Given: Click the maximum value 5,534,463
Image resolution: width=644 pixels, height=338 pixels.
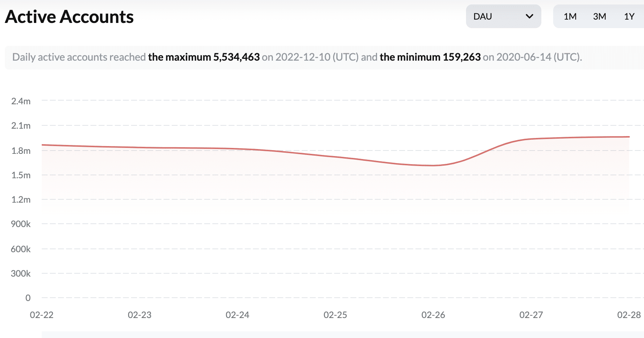Looking at the screenshot, I should point(236,57).
